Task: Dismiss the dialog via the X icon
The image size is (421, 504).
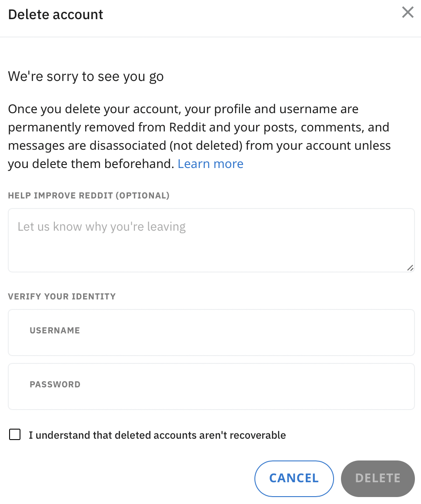Action: click(408, 12)
